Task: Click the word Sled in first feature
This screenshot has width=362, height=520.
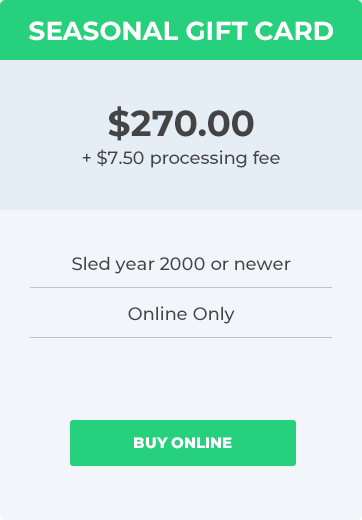Action: [x=91, y=264]
